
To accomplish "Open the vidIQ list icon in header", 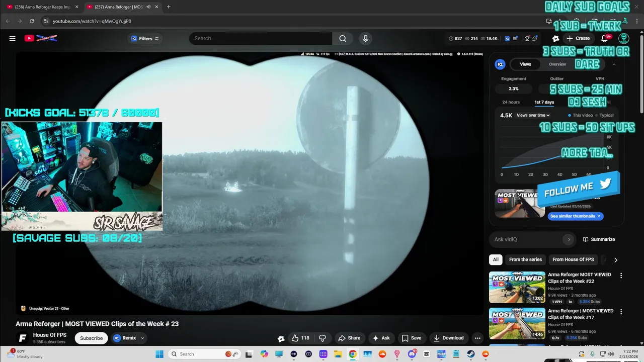I will (515, 38).
